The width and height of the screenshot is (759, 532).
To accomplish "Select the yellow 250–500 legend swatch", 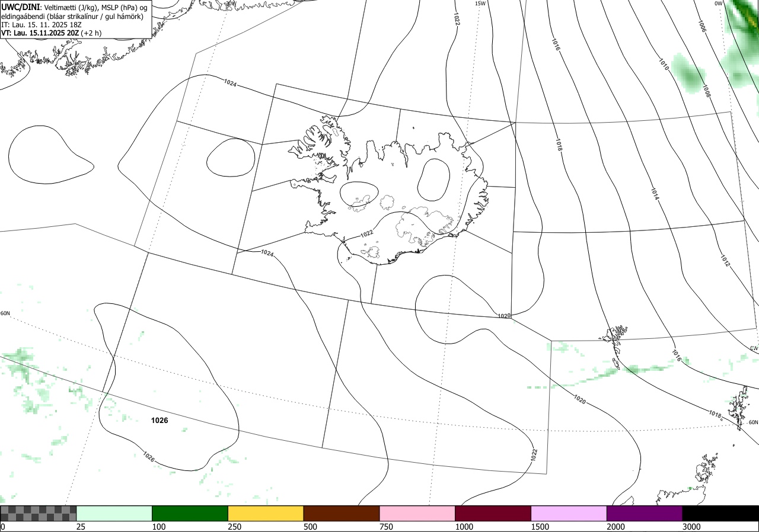I will click(x=266, y=513).
